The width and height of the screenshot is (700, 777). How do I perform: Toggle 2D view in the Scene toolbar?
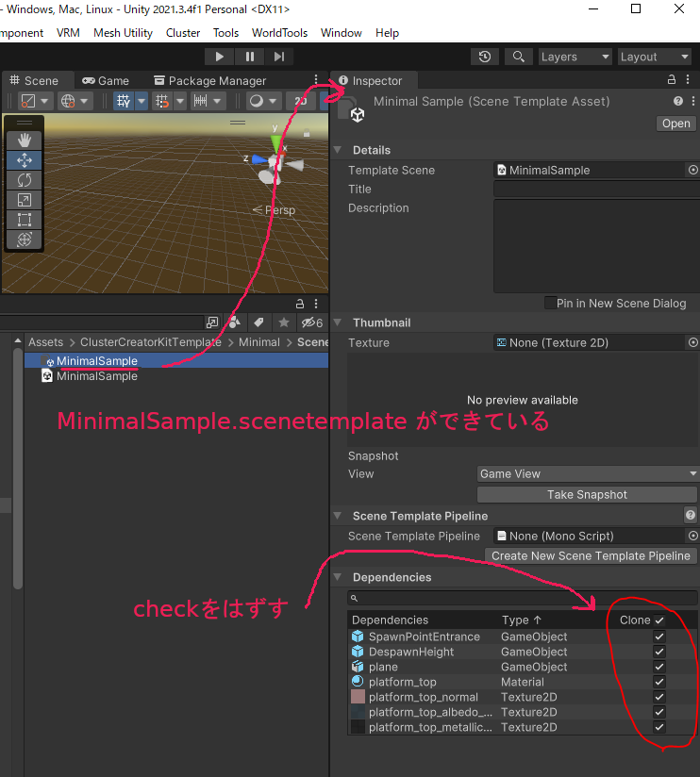click(301, 101)
